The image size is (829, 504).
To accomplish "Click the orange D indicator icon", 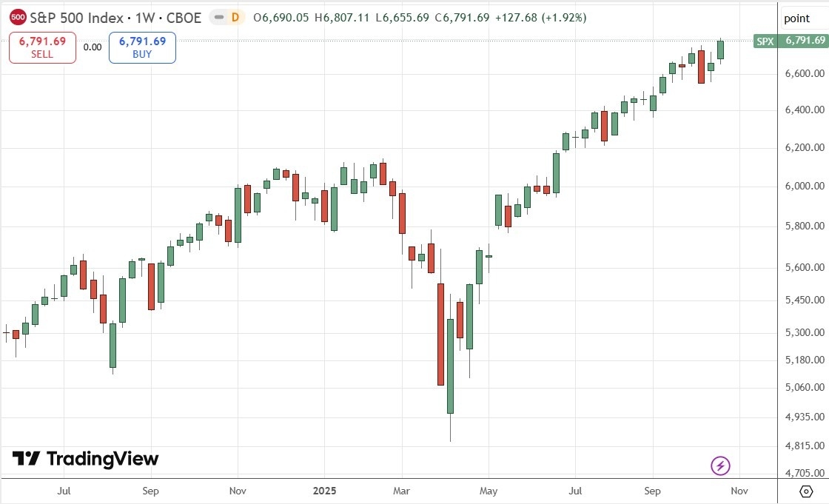I will click(x=235, y=18).
